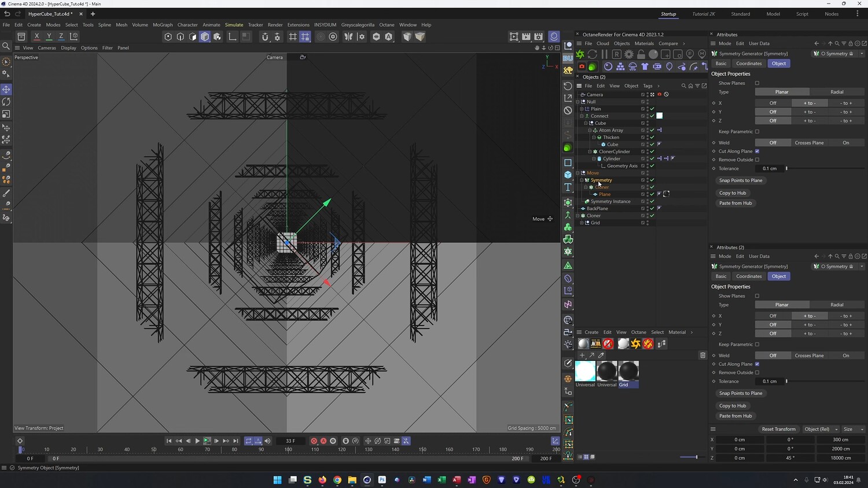Switch to Polygons mode
868x488 pixels.
click(x=193, y=36)
